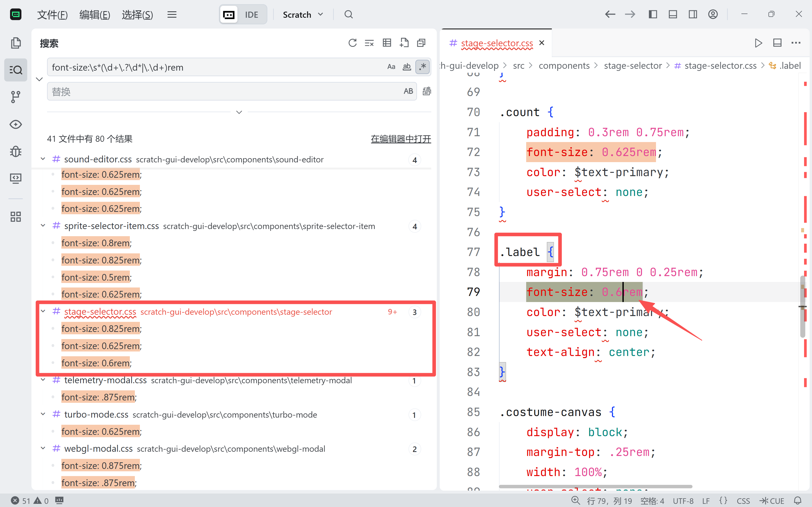
Task: Collapse the webgl-modal.css result group
Action: point(43,448)
